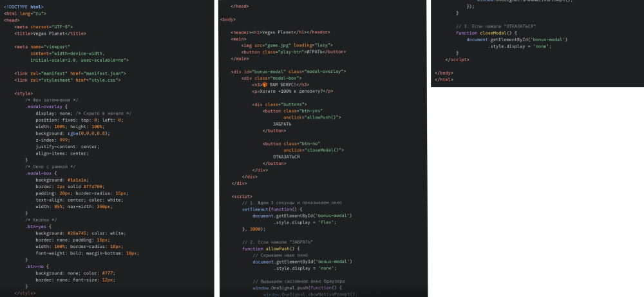
Task: Click the #28a745 background color value
Action: [77, 233]
